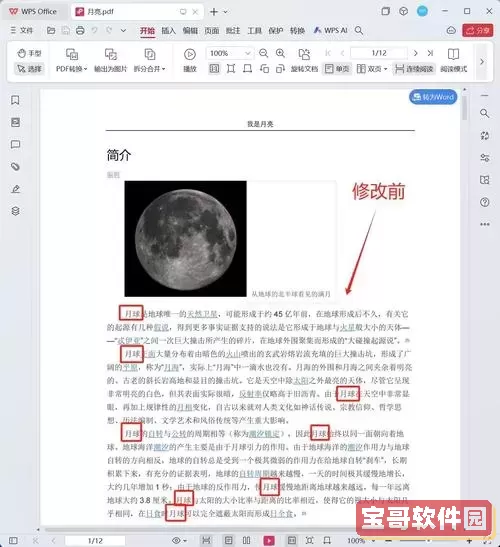Click the right sidebar help icon

(x=484, y=202)
